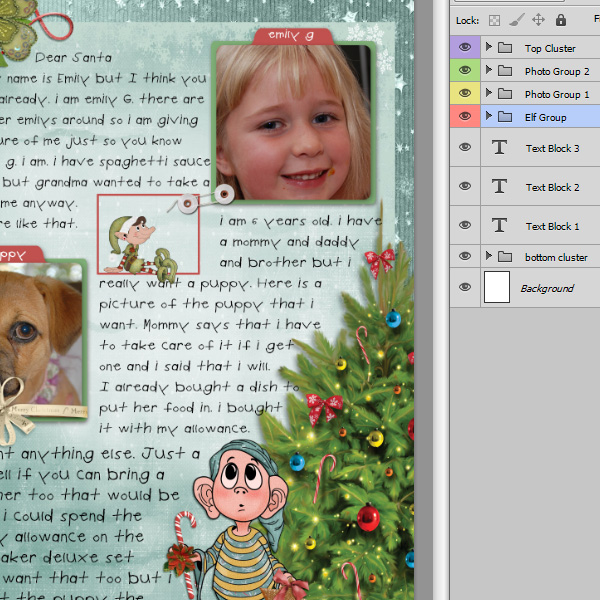Toggle visibility of bottom cluster group

pos(465,256)
